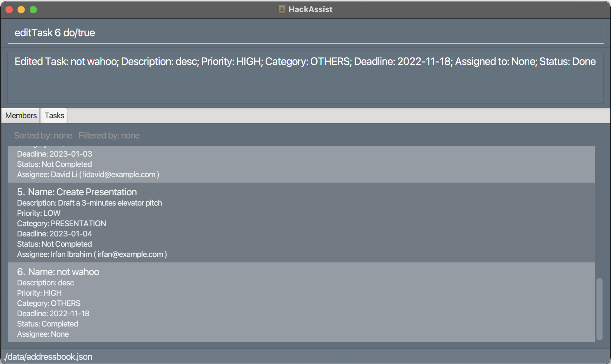Image resolution: width=611 pixels, height=364 pixels.
Task: Switch to the Members tab
Action: 21,115
